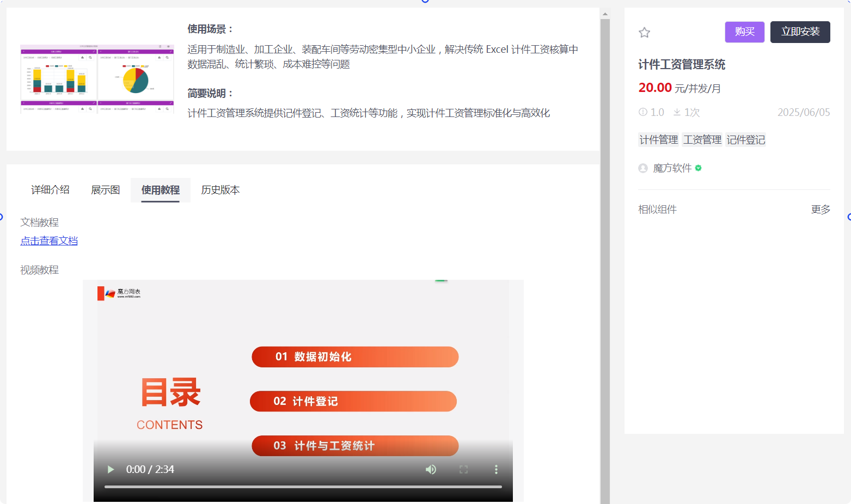Screen dimensions: 851x504
Task: Open the 历史版本 tab
Action: [x=220, y=190]
